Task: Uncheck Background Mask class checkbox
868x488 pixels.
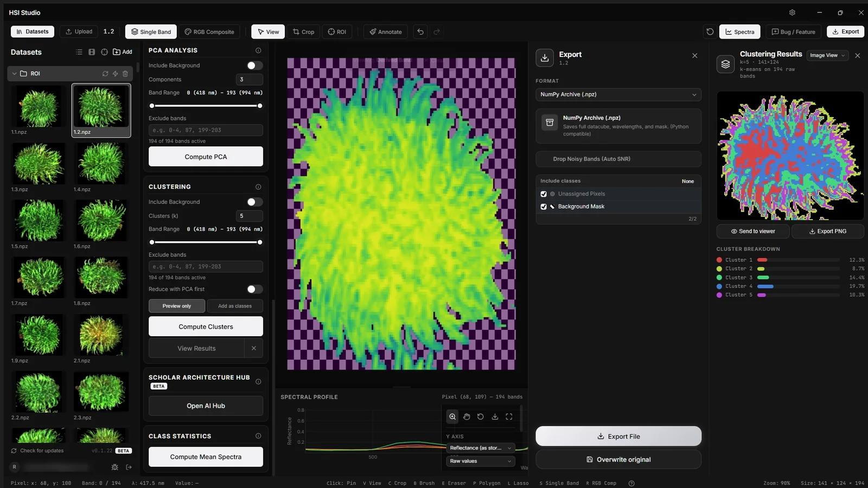Action: point(544,207)
